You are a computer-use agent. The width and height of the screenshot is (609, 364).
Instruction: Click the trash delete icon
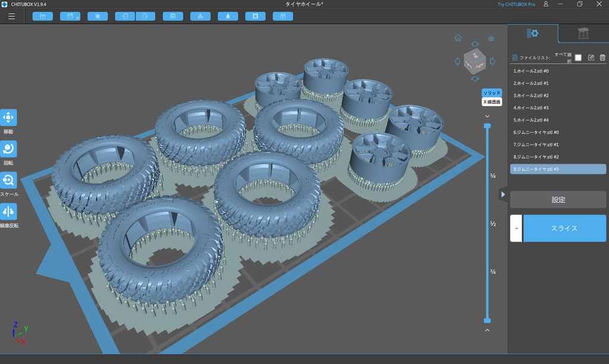coord(602,58)
